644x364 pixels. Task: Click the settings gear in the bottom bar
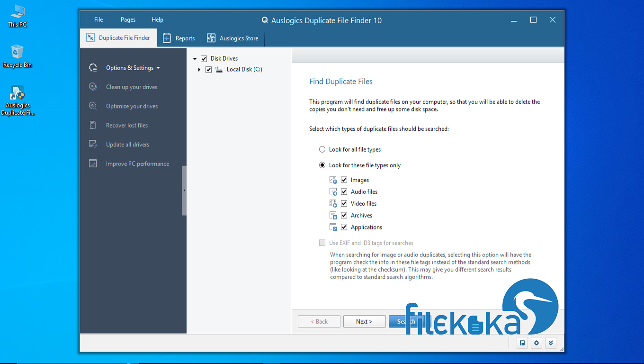[537, 343]
